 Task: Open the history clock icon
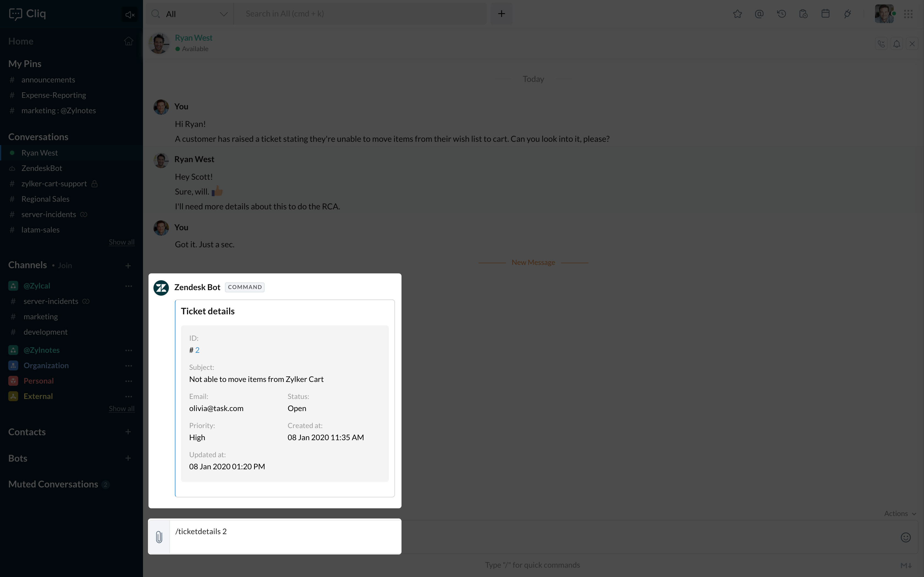coord(781,14)
